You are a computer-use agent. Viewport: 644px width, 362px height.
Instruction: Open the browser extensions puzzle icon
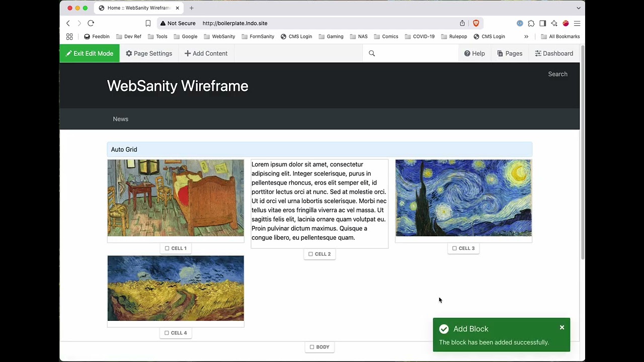tap(531, 23)
